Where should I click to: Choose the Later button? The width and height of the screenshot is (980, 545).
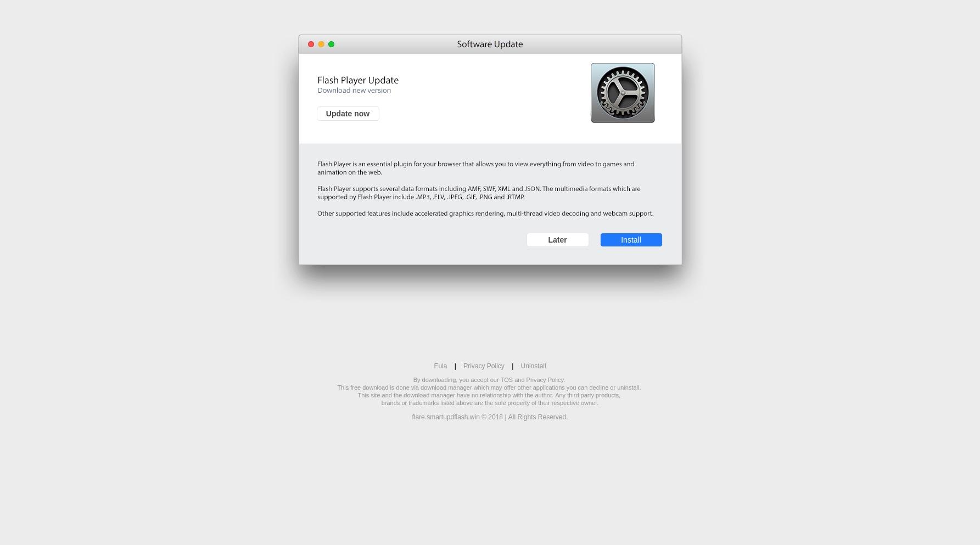point(557,240)
